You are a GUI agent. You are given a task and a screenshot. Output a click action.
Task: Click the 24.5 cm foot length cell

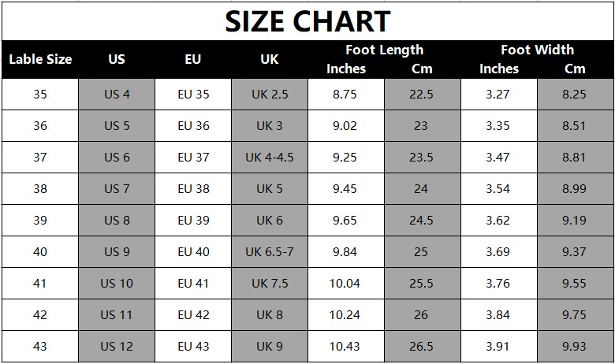(421, 221)
